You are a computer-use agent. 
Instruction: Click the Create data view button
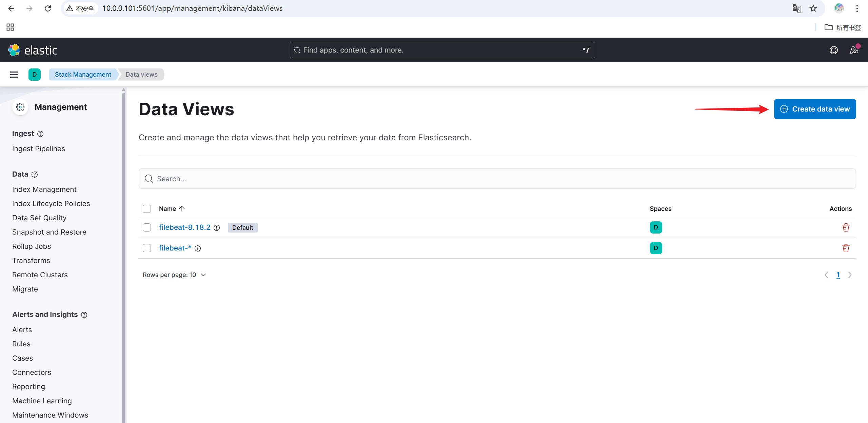point(815,109)
